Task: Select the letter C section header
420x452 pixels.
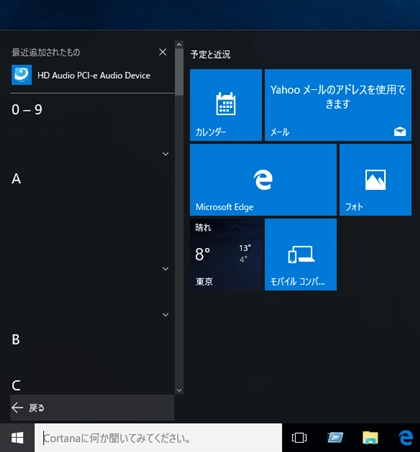Action: [16, 386]
